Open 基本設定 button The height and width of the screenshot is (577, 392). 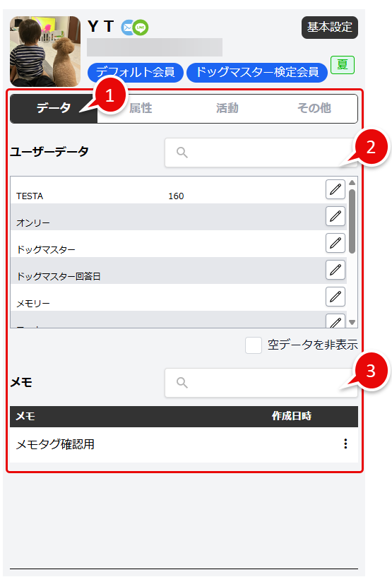330,28
